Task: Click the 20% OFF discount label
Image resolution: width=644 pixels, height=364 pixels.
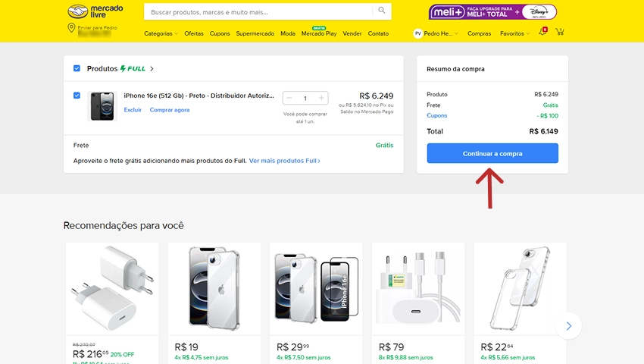Action: 122,355
